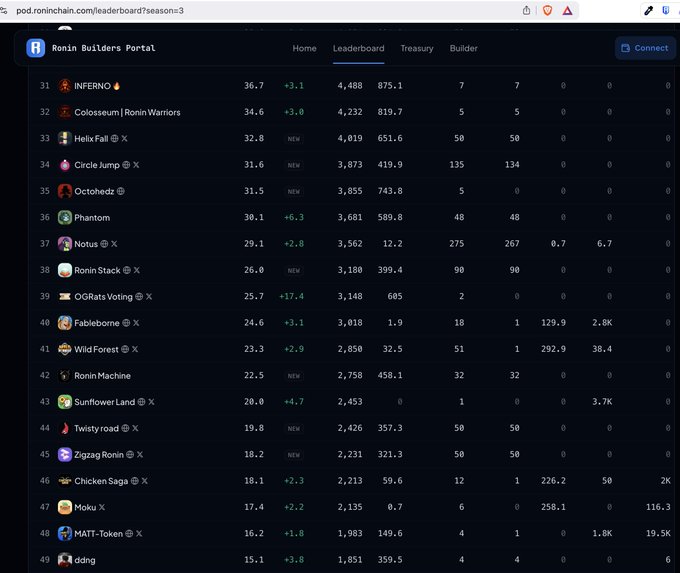680x573 pixels.
Task: Click the Colosseum | Ronin Warriors avatar
Action: [x=65, y=112]
